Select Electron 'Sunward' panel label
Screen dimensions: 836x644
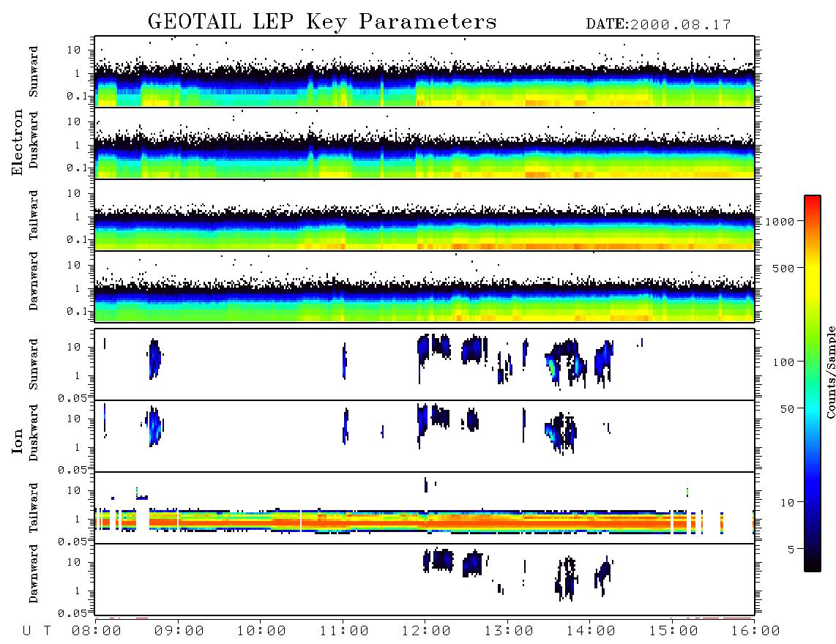tap(34, 72)
